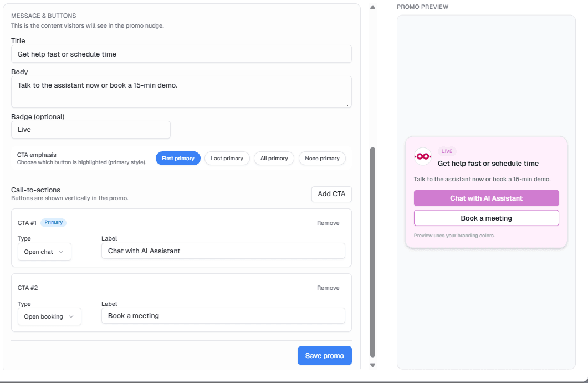The image size is (588, 383).
Task: Focus the Body text area
Action: pos(181,91)
